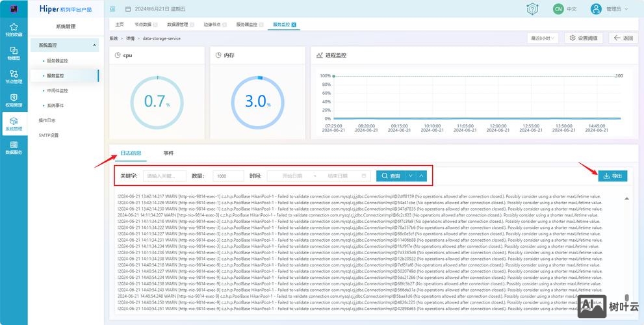The image size is (644, 325).
Task: Click the 导出 export button
Action: [x=613, y=176]
